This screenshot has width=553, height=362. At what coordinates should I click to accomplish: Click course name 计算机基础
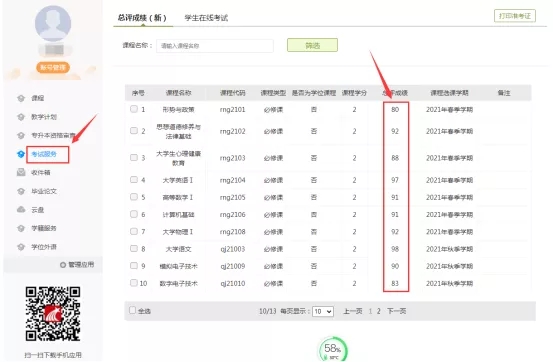(x=178, y=215)
